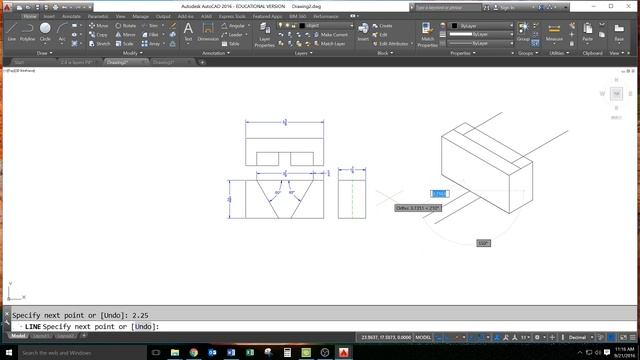Switch to the Parametric ribbon tab
Image resolution: width=640 pixels, height=360 pixels.
pos(98,16)
